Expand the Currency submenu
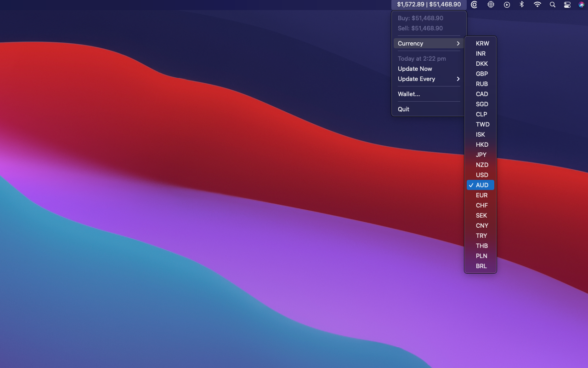The width and height of the screenshot is (588, 368). tap(429, 43)
